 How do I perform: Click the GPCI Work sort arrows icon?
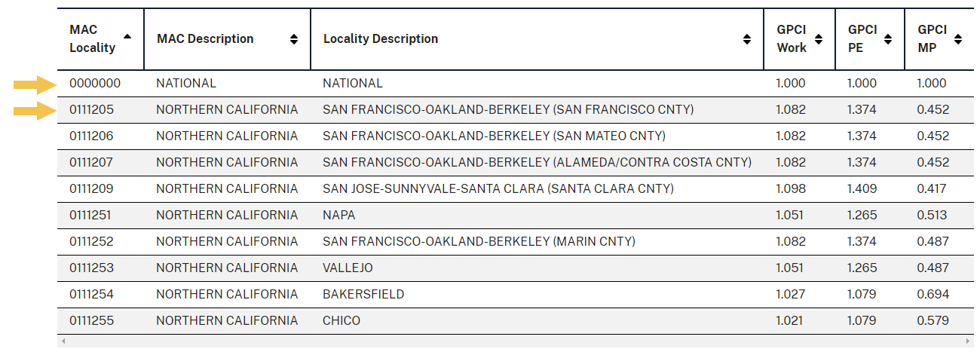pos(819,39)
